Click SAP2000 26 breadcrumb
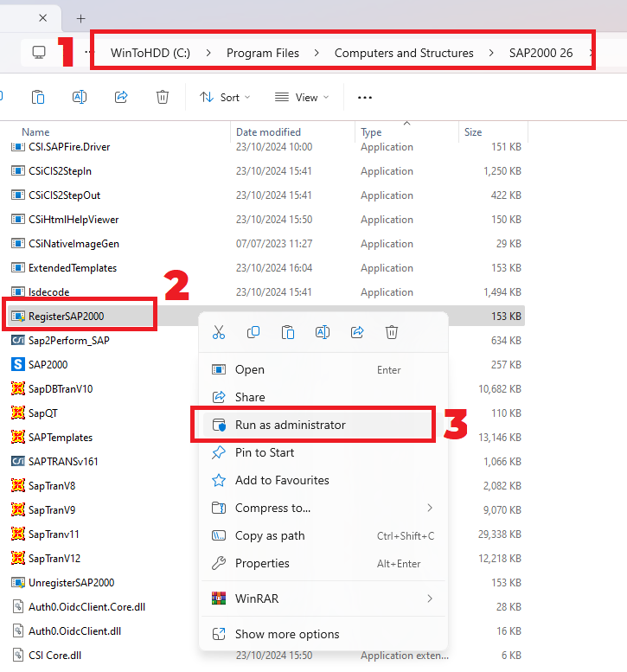The height and width of the screenshot is (672, 627). [541, 53]
